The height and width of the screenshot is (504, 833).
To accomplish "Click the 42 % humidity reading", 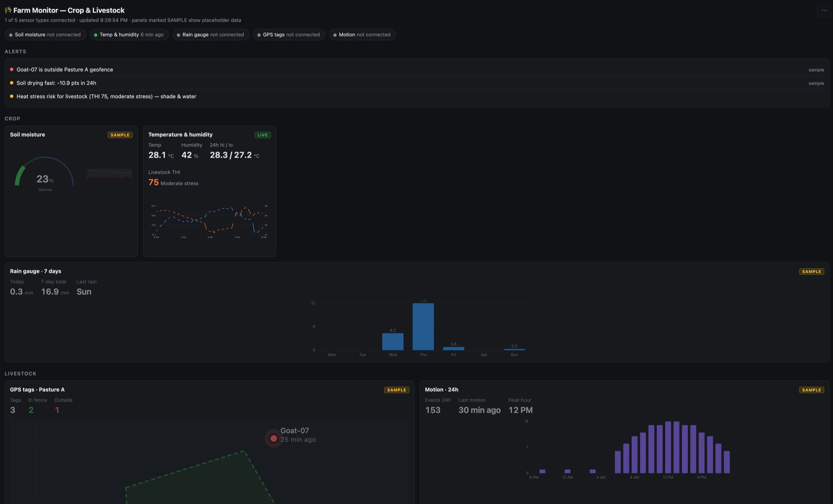I will [x=190, y=155].
